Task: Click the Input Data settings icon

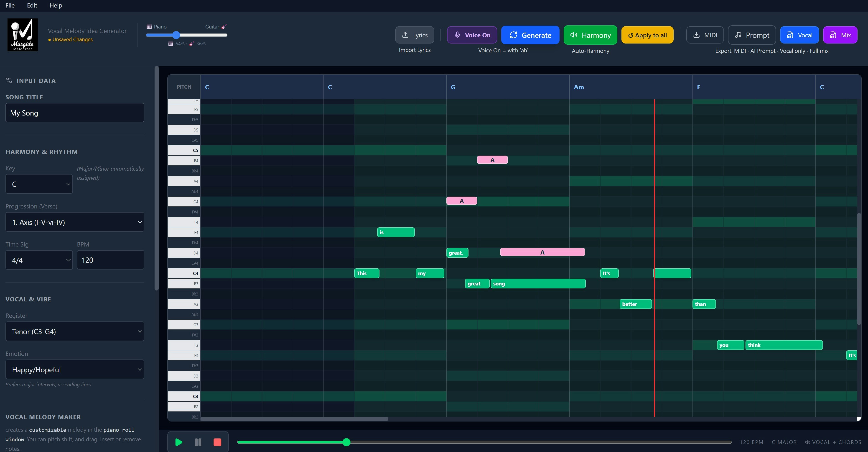Action: (x=9, y=81)
